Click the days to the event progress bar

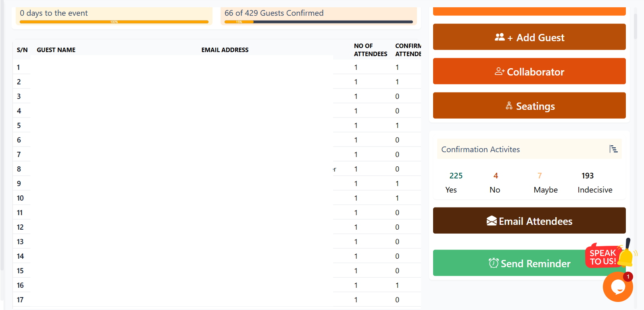114,22
